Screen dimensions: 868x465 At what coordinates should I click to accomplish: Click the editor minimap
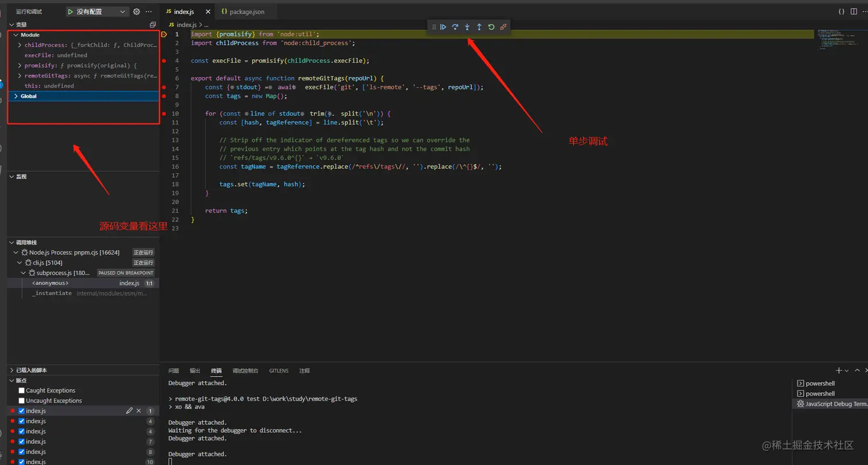(837, 40)
